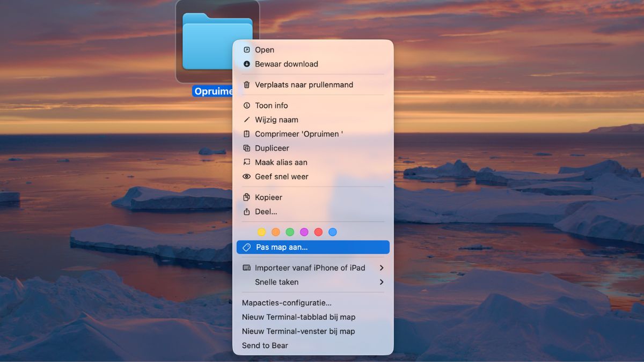Viewport: 644px width, 362px height.
Task: Click the share icon beside Deel...
Action: [247, 212]
